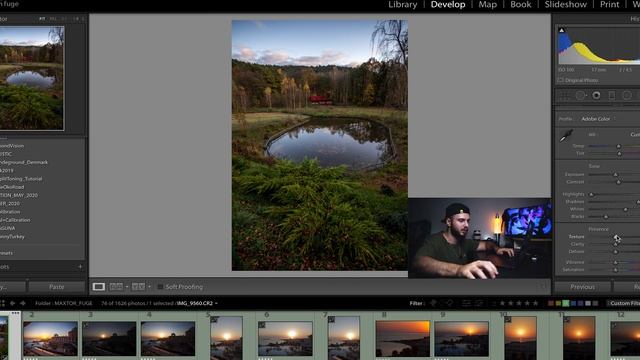Click the Saturation slider handle

click(616, 270)
